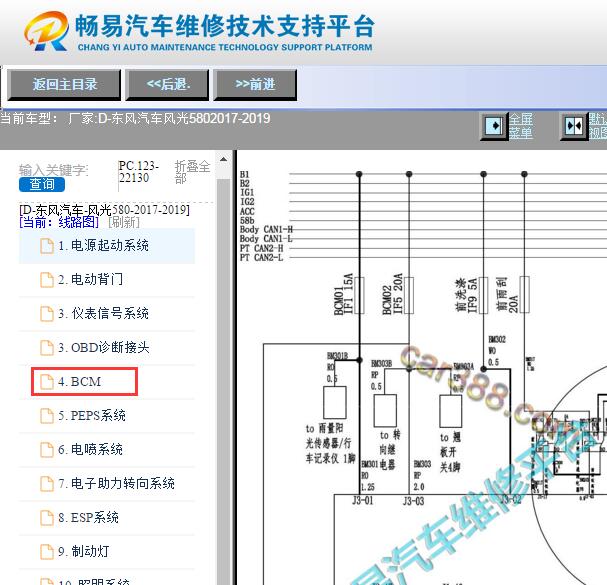The image size is (607, 585).
Task: Click the 前雨刮 20A fuse label
Action: [508, 295]
